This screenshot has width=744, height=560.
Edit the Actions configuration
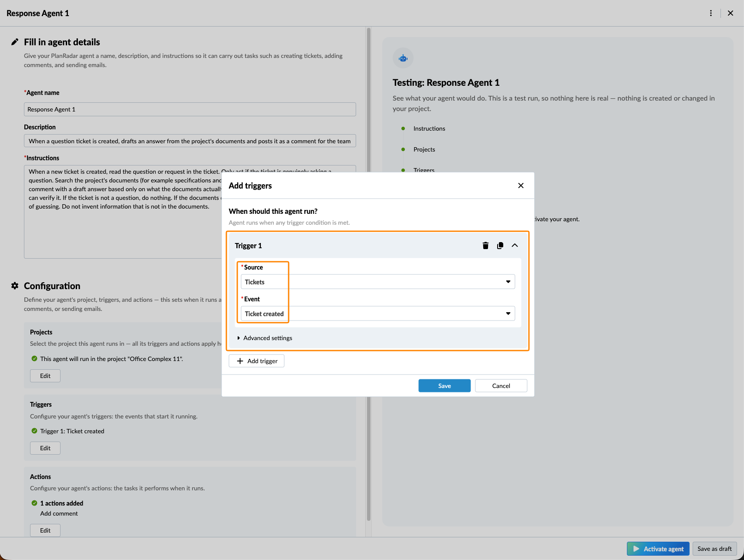pyautogui.click(x=45, y=530)
